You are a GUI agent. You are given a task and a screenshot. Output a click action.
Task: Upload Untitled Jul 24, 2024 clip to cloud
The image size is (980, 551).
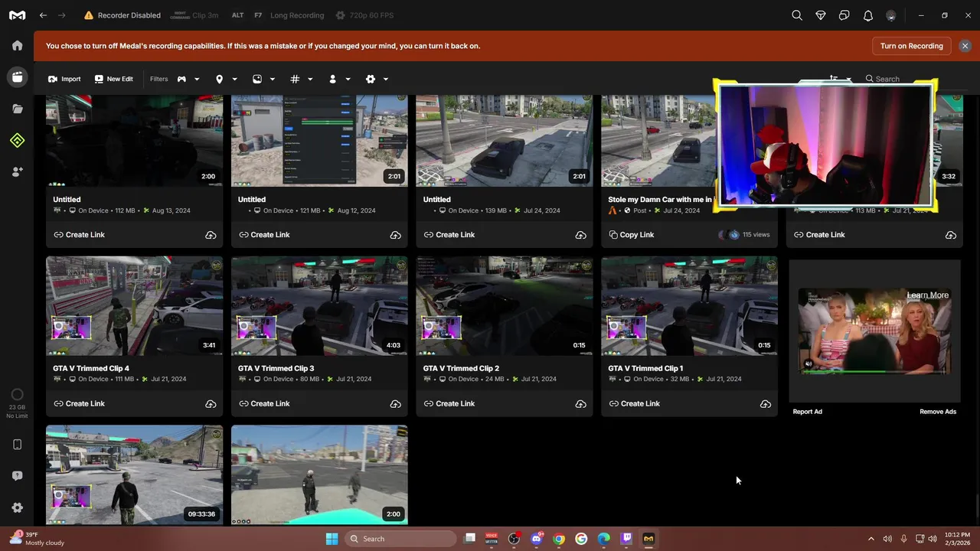[581, 235]
